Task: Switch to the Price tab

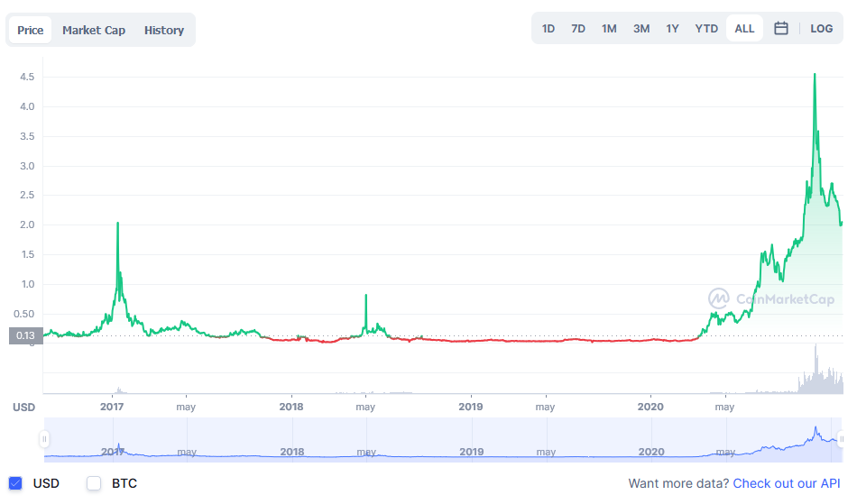Action: [30, 30]
